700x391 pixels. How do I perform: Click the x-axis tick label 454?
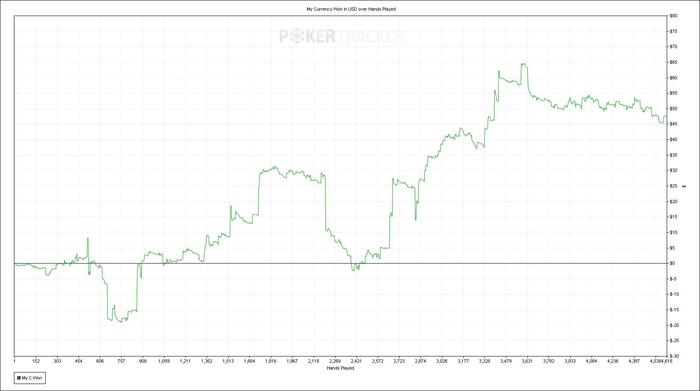pyautogui.click(x=79, y=361)
